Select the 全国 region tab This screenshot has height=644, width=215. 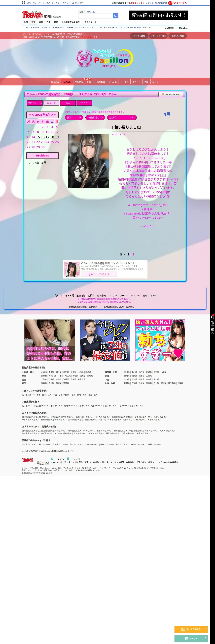click(26, 22)
